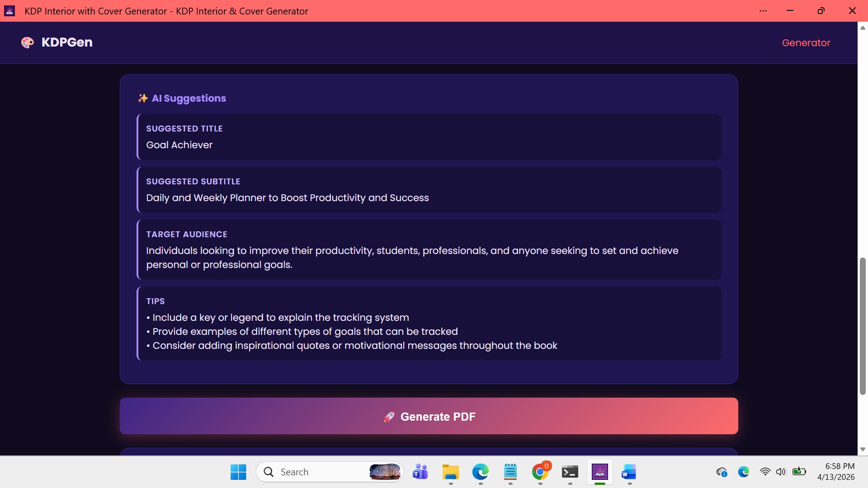Click tip 'Consider adding inspirational quotes'
Screen dimensions: 868x488
tap(352, 346)
